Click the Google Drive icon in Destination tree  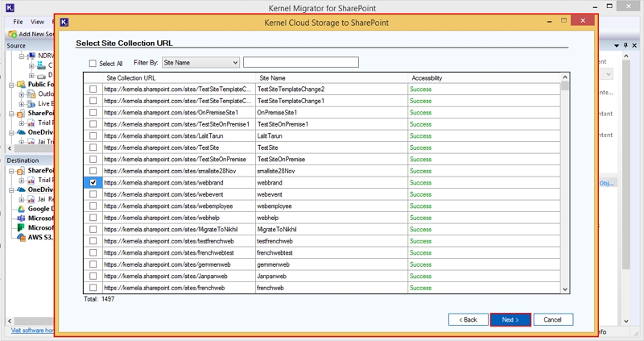pyautogui.click(x=21, y=209)
